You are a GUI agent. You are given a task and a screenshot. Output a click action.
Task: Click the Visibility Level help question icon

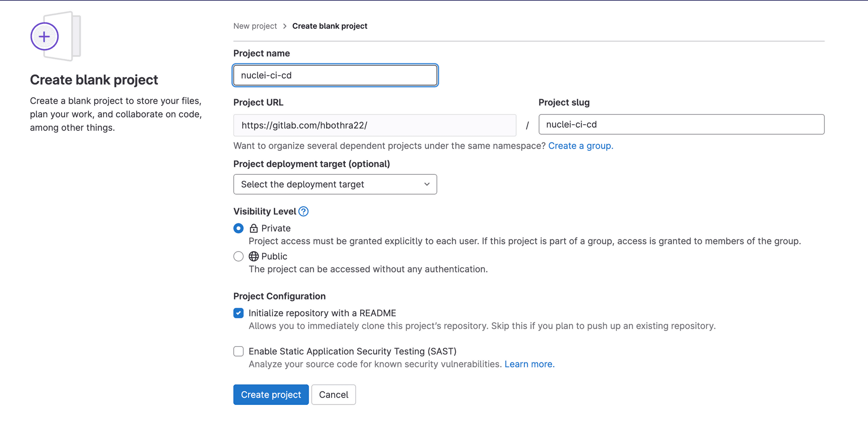pyautogui.click(x=303, y=212)
